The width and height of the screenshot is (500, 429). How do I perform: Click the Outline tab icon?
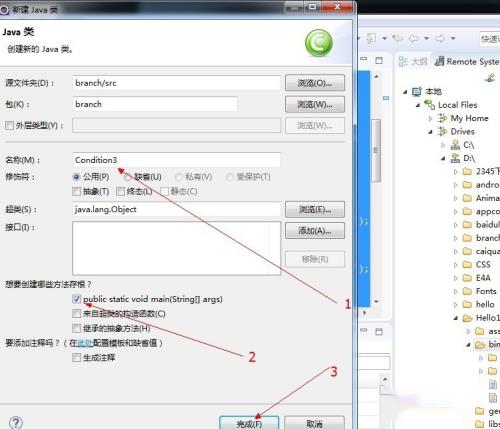point(403,61)
